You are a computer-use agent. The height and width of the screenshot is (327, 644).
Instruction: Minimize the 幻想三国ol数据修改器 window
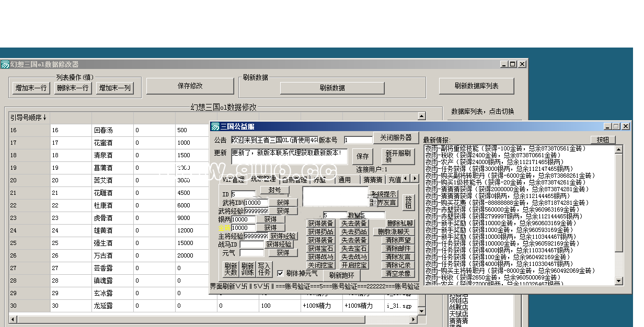(x=504, y=64)
